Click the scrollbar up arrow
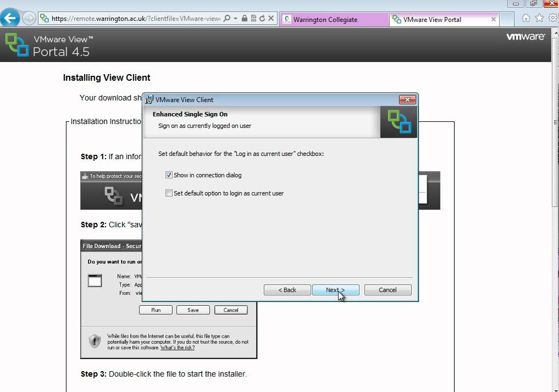559x392 pixels. coord(556,33)
